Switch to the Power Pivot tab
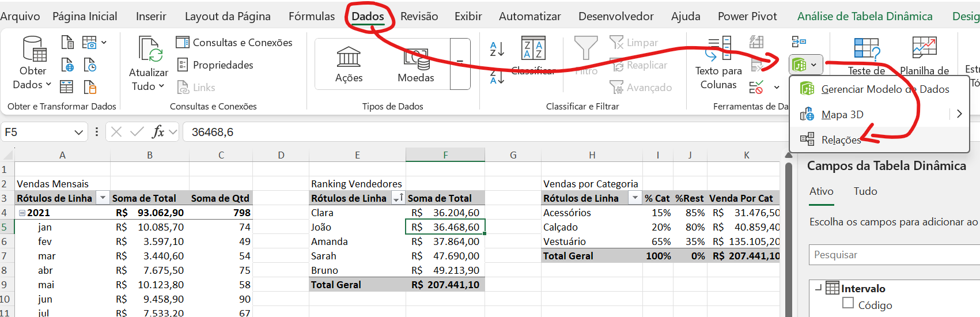Screen dimensions: 980x317 747,16
